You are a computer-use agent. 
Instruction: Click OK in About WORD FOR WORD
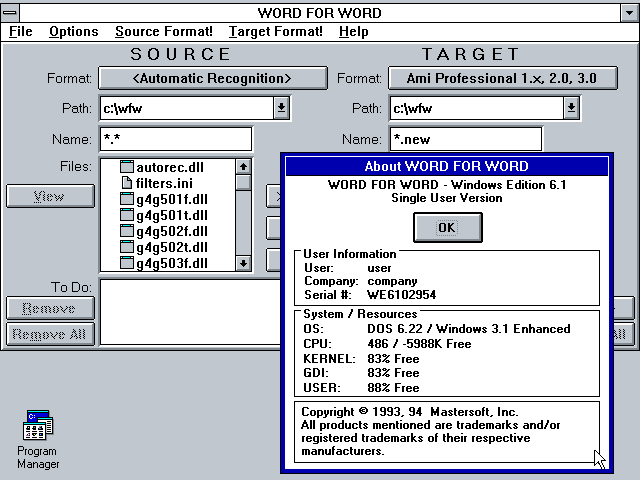tap(447, 227)
